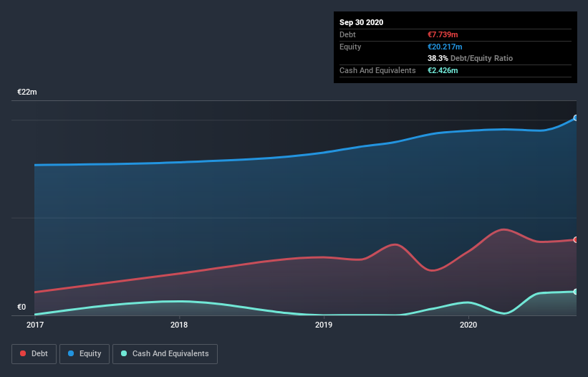The height and width of the screenshot is (377, 588).
Task: Click the €20.217m equity value
Action: click(445, 47)
